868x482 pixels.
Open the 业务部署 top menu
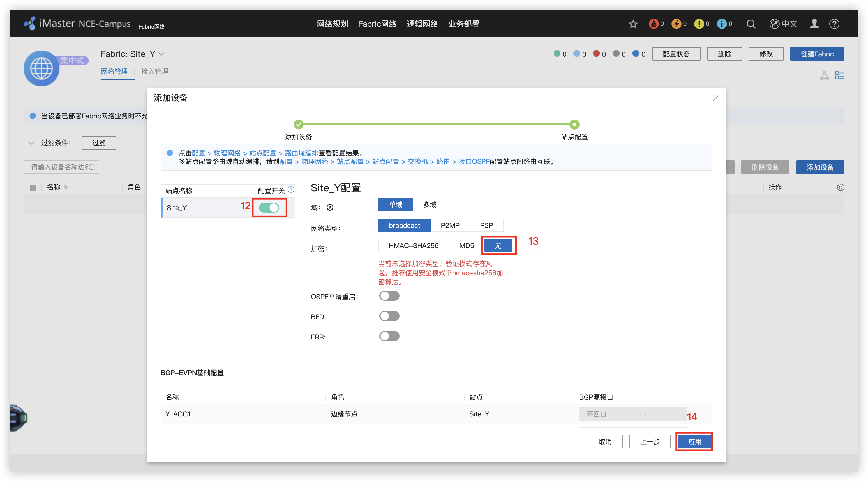tap(464, 24)
